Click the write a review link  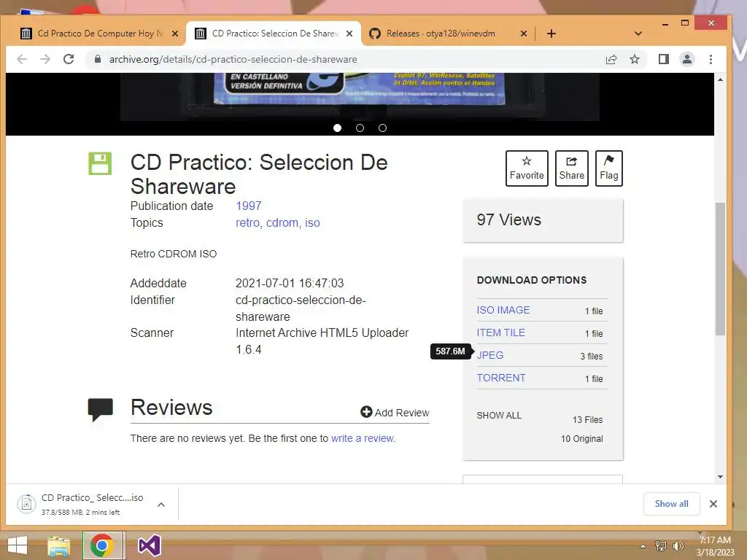click(363, 438)
